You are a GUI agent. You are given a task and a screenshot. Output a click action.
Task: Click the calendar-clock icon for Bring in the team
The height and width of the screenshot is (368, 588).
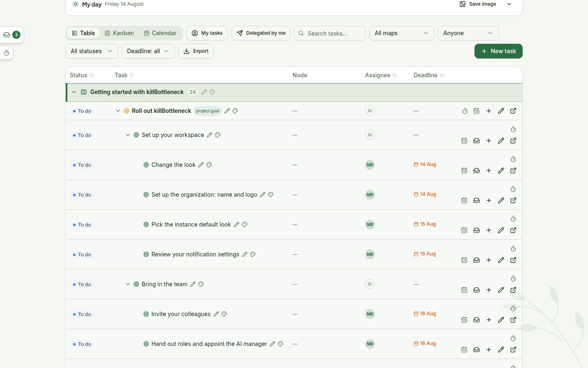pos(464,290)
